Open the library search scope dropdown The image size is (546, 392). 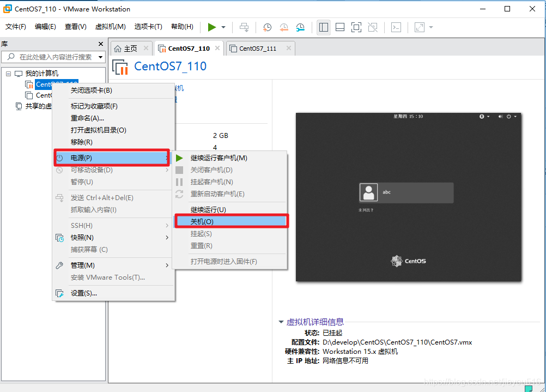pos(101,56)
